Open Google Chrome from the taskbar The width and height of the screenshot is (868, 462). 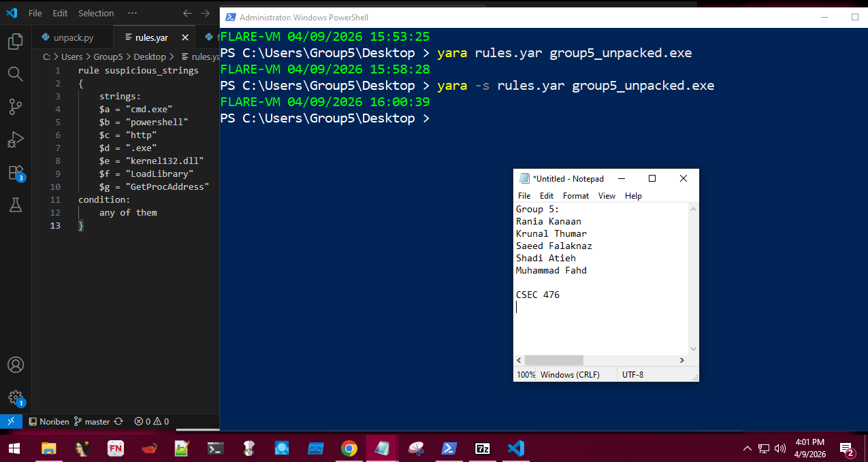coord(349,448)
